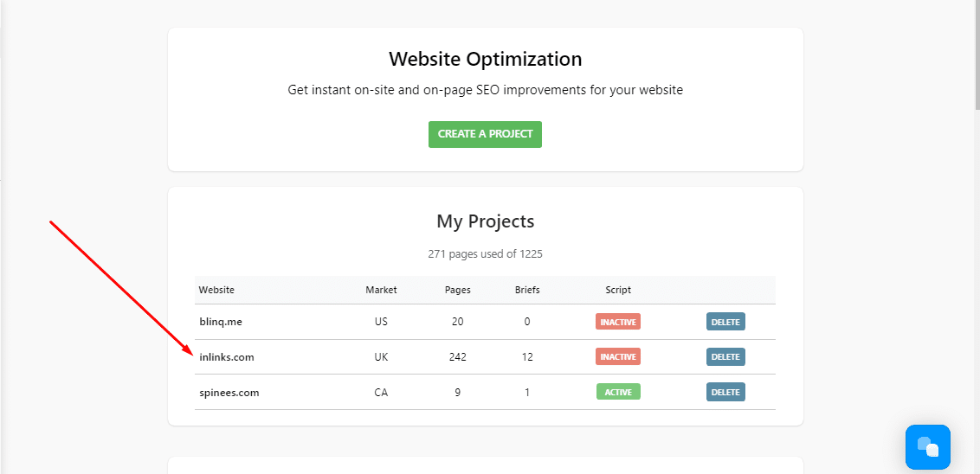Sort table by Website column header
The width and height of the screenshot is (980, 474).
tap(217, 290)
